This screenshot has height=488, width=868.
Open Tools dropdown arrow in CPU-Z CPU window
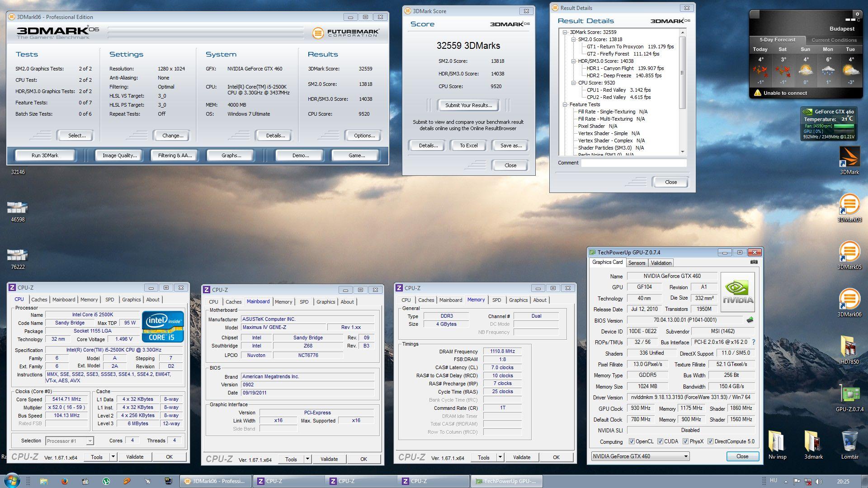point(113,457)
